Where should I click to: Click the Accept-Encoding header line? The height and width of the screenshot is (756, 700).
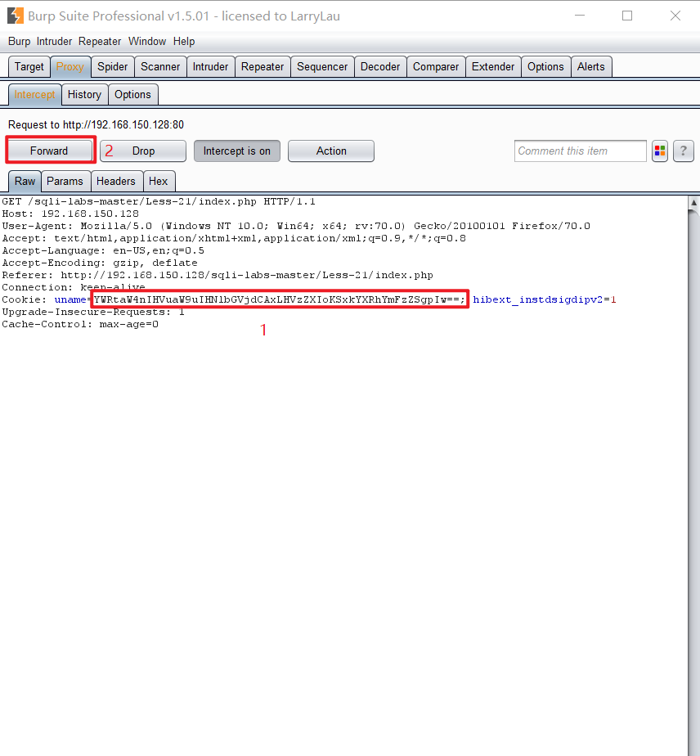100,263
